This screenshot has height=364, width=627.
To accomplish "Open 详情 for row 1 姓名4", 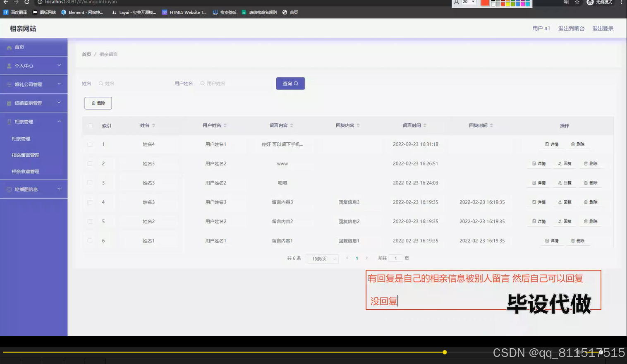I will 552,144.
